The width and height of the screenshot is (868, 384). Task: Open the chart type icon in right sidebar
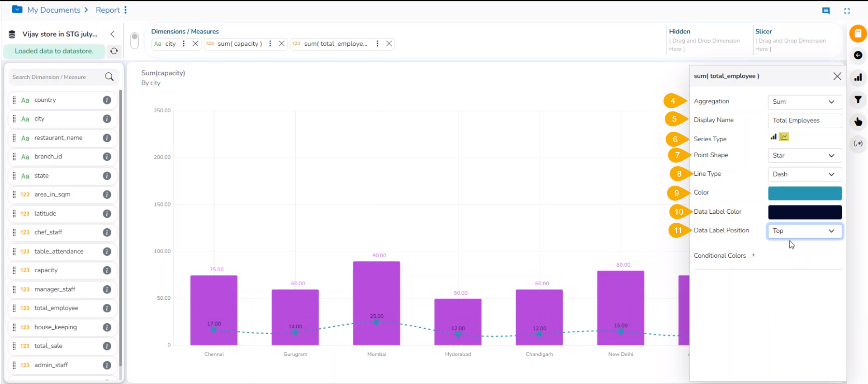[x=858, y=77]
